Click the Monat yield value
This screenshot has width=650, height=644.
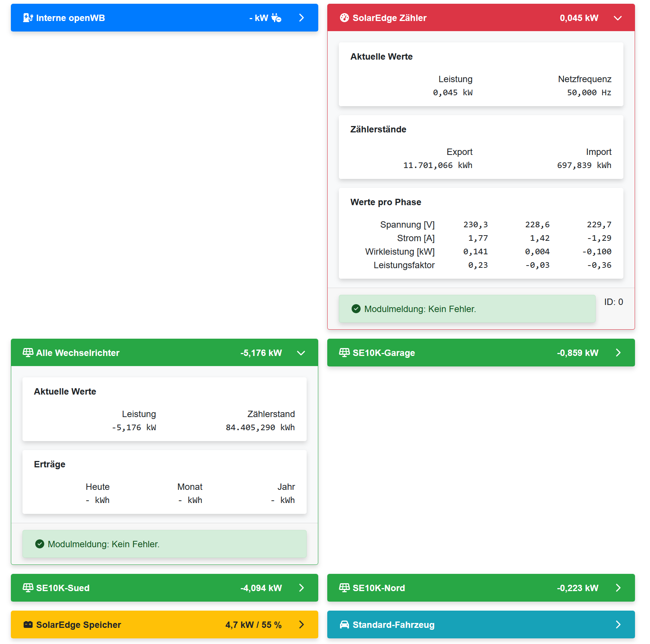pos(190,500)
